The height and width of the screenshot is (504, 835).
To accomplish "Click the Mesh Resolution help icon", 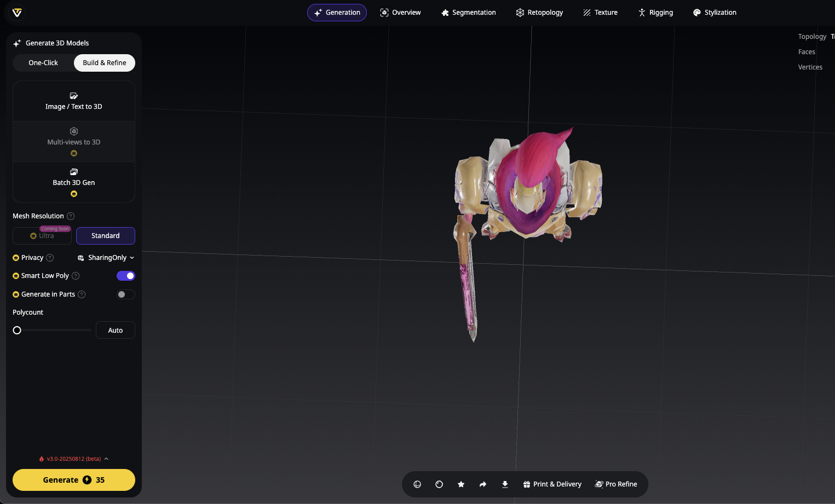I will [71, 216].
